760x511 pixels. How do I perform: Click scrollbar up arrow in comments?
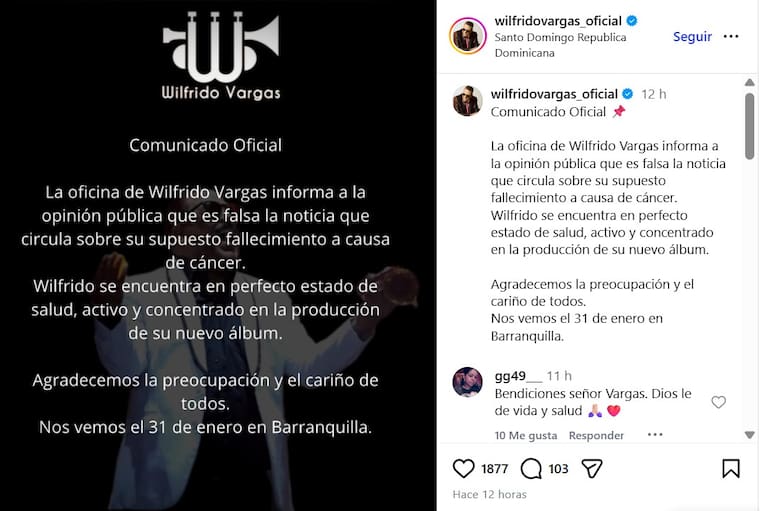749,82
